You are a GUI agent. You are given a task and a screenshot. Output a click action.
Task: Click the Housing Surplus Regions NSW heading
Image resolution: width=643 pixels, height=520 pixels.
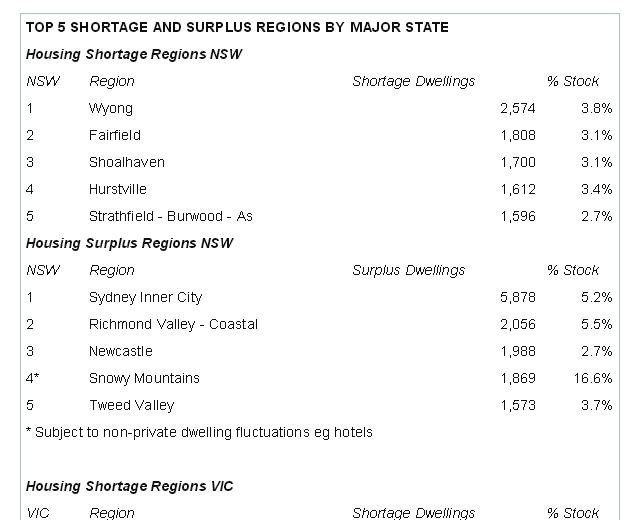tap(130, 243)
